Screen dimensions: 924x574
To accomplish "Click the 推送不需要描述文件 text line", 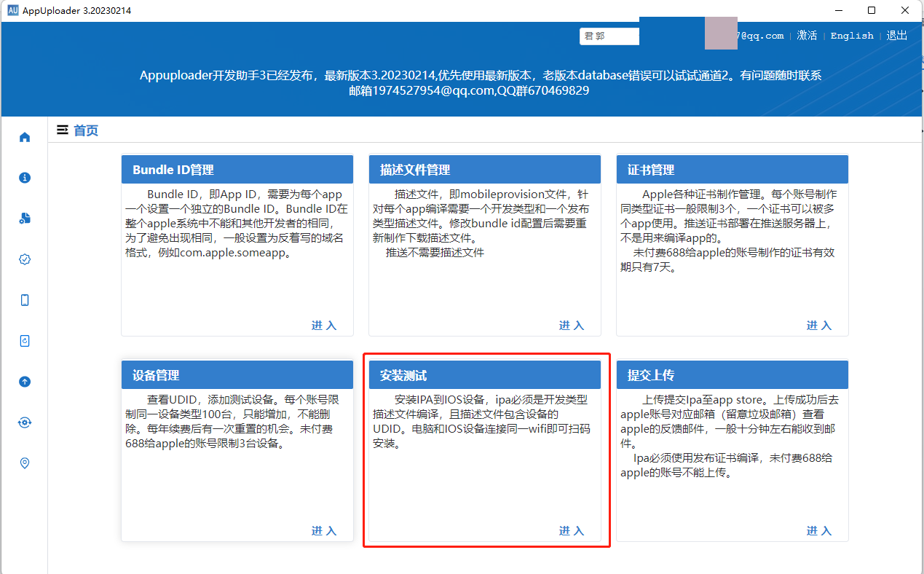I will pos(435,253).
